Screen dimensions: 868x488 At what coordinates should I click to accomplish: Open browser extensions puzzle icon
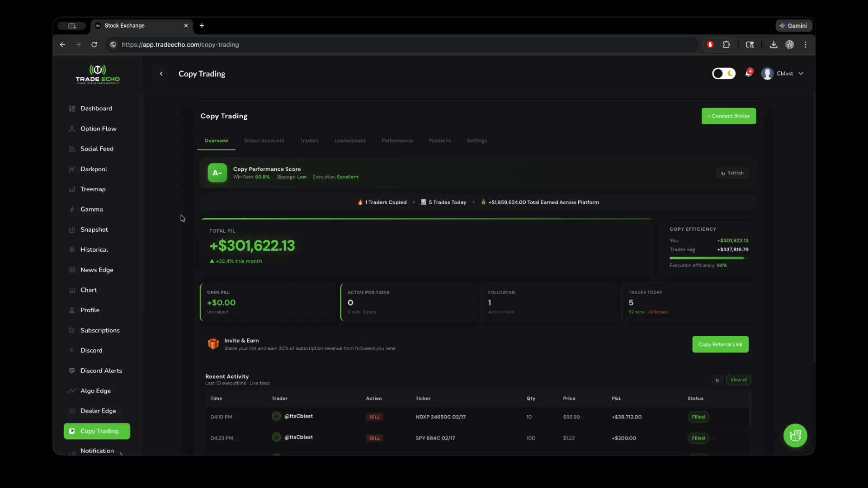[x=726, y=45]
